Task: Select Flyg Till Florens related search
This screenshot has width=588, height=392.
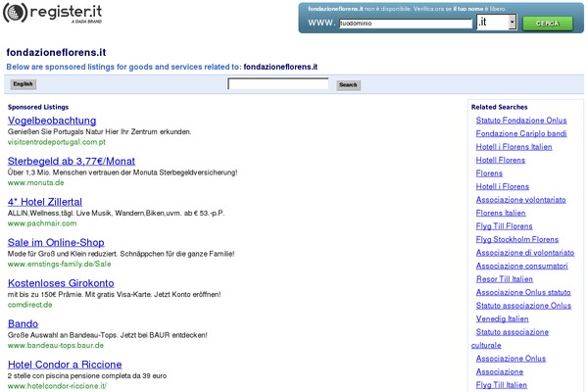Action: pyautogui.click(x=504, y=226)
